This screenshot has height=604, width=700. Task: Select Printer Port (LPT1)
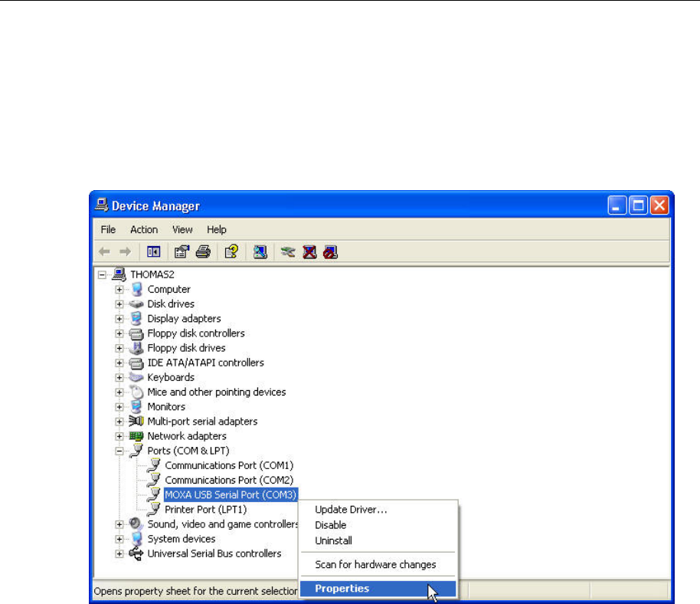[x=206, y=510]
